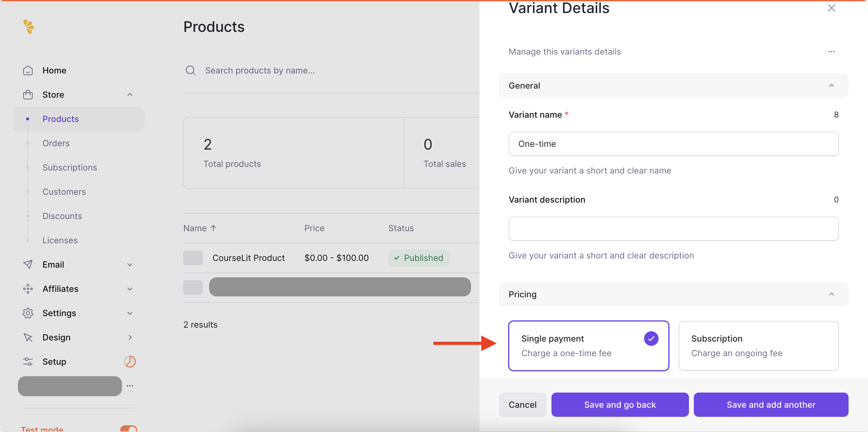Click the Home icon in sidebar

coord(28,70)
